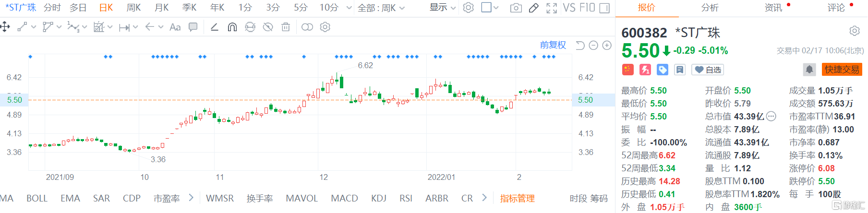Toggle the drawing pencil in top bar

pos(533,8)
